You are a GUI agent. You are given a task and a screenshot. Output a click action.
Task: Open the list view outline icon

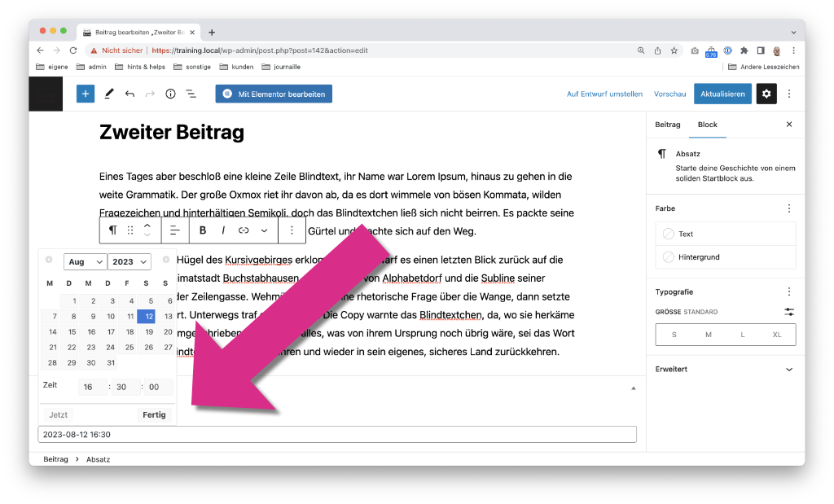(x=191, y=94)
